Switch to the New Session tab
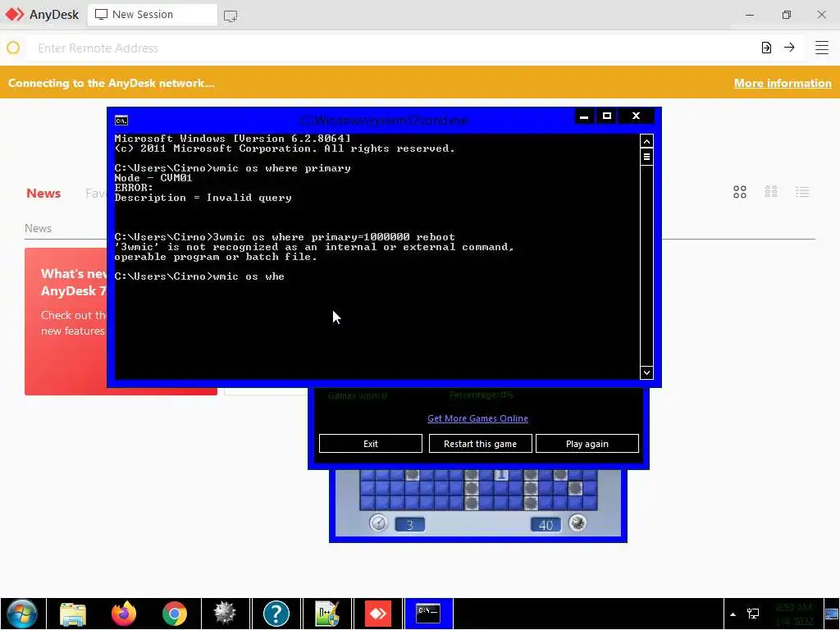The height and width of the screenshot is (630, 840). (152, 15)
